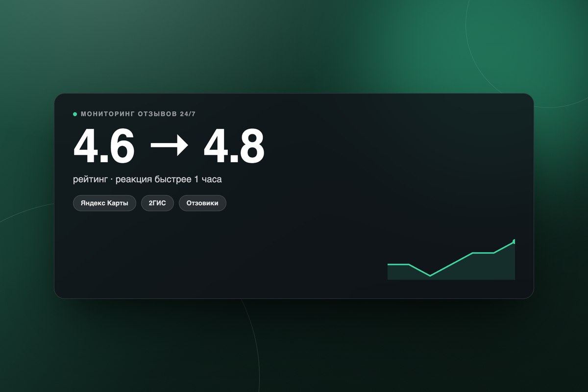Viewport: 588px width, 392px height.
Task: Click the end dot of the trend line
Action: coord(514,241)
